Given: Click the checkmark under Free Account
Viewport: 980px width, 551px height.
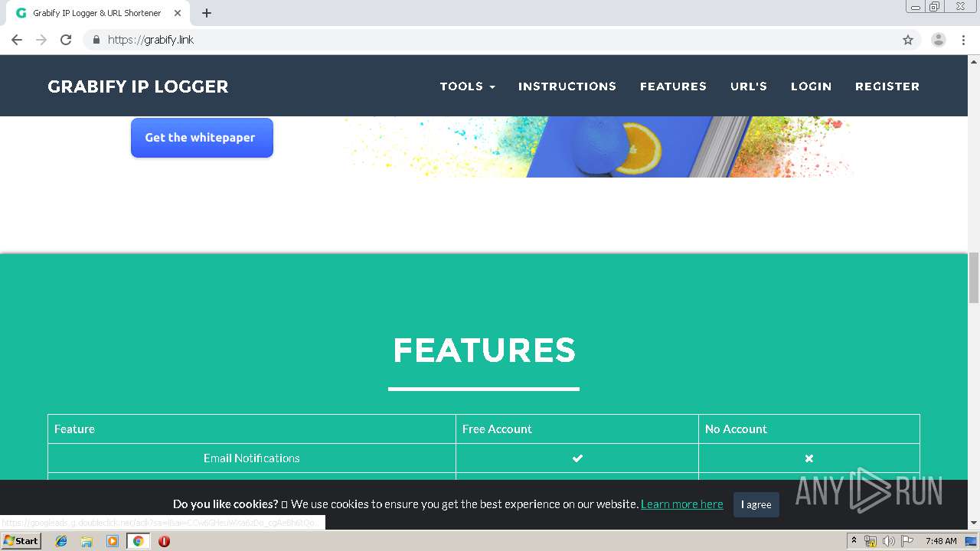Looking at the screenshot, I should (x=577, y=458).
